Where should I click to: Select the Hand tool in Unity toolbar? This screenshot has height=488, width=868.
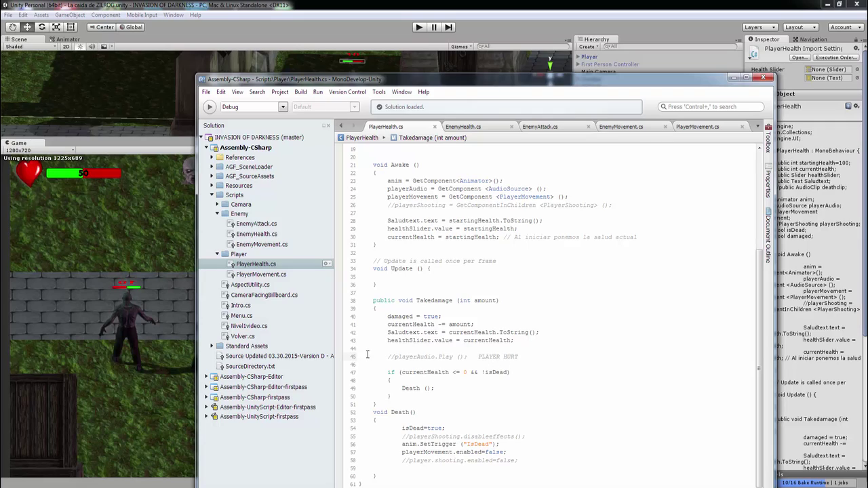[x=12, y=27]
